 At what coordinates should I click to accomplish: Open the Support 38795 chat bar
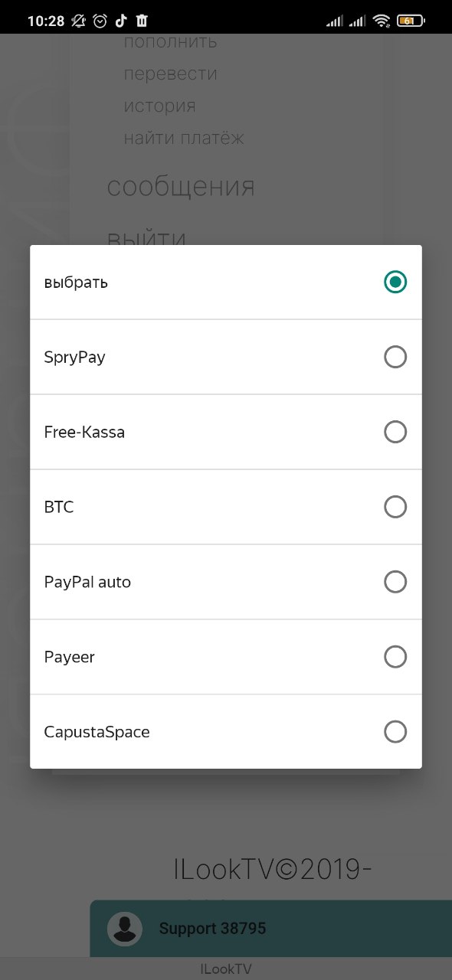pos(271,929)
